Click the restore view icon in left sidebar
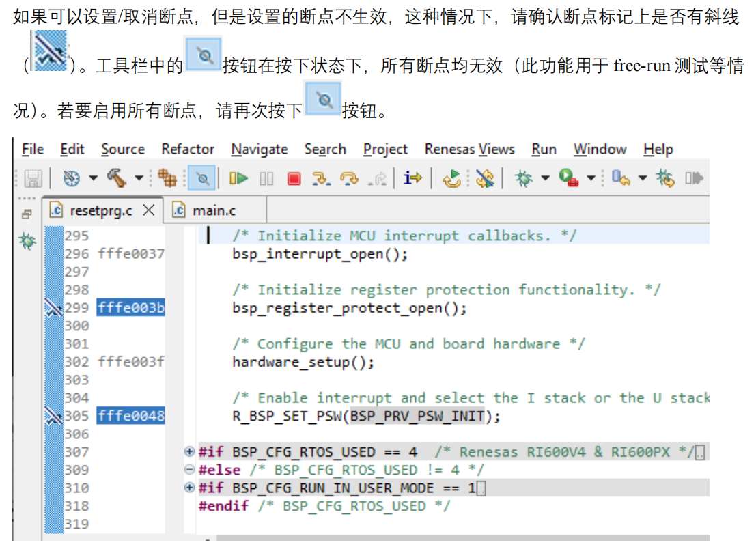Screen dimensions: 756x549 coord(27,214)
